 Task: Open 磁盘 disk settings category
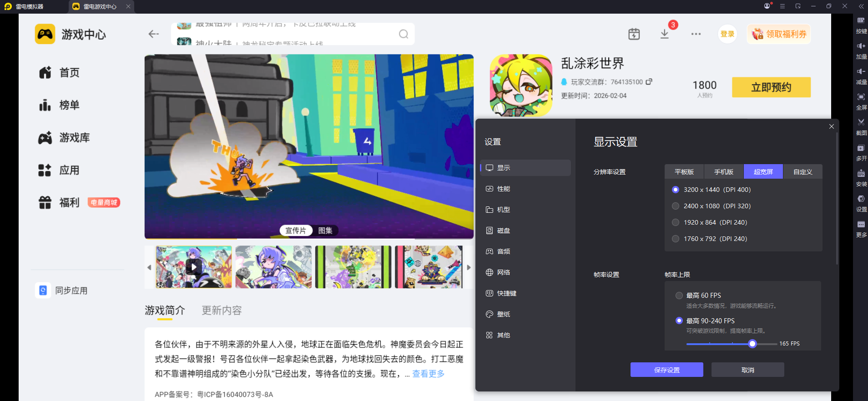coord(525,231)
